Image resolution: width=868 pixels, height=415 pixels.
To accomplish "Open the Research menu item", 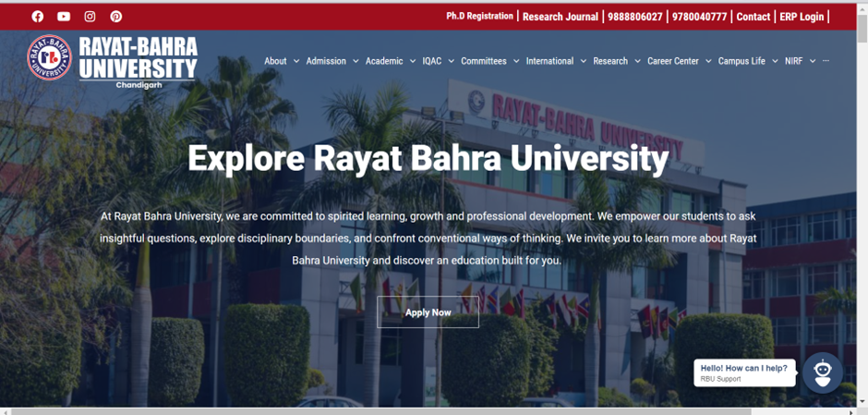I will pyautogui.click(x=610, y=61).
